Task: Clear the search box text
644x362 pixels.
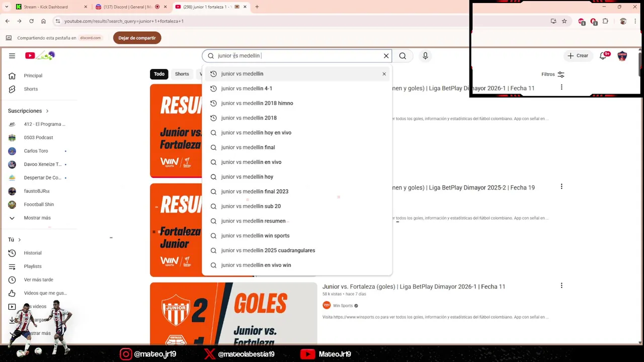Action: 386,56
